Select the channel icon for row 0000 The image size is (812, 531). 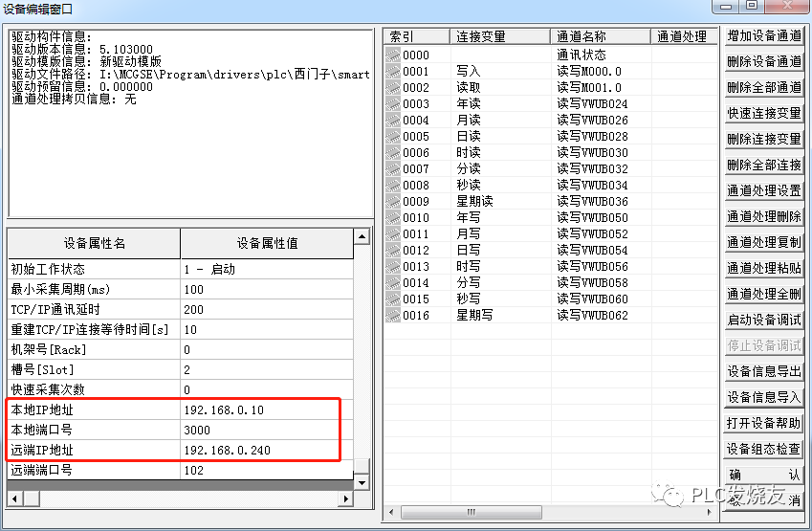coord(393,55)
